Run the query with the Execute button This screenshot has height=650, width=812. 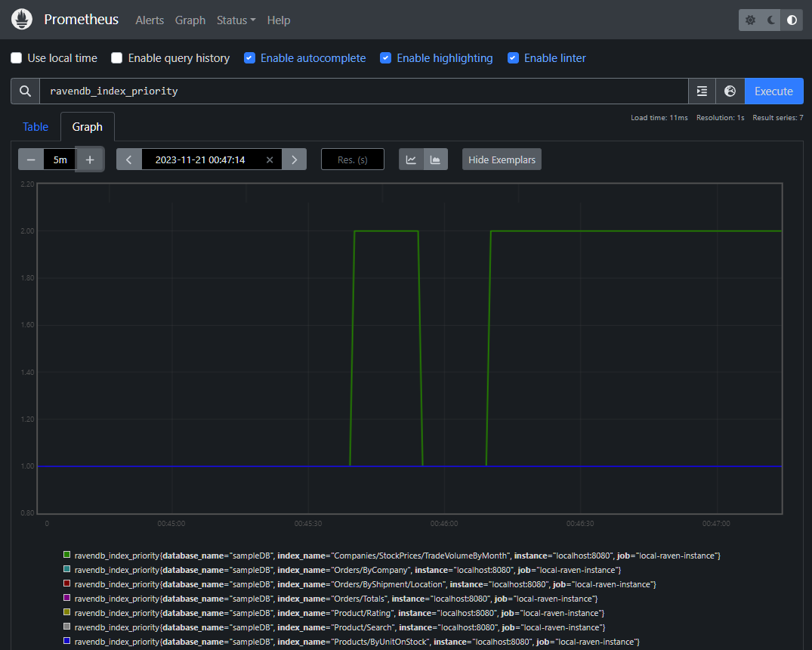(773, 91)
